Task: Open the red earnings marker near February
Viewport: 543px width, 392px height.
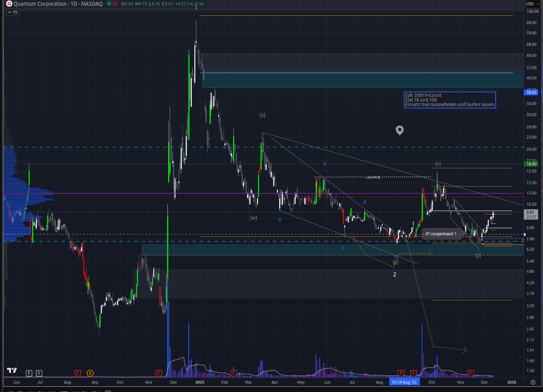Action: pyautogui.click(x=233, y=373)
